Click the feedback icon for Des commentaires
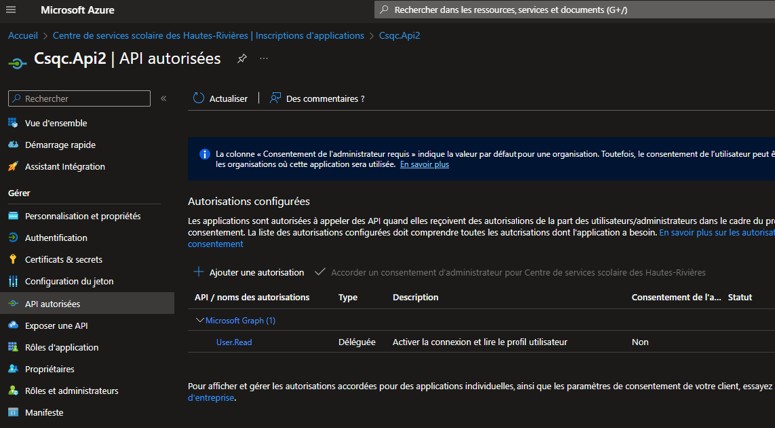 pyautogui.click(x=275, y=98)
